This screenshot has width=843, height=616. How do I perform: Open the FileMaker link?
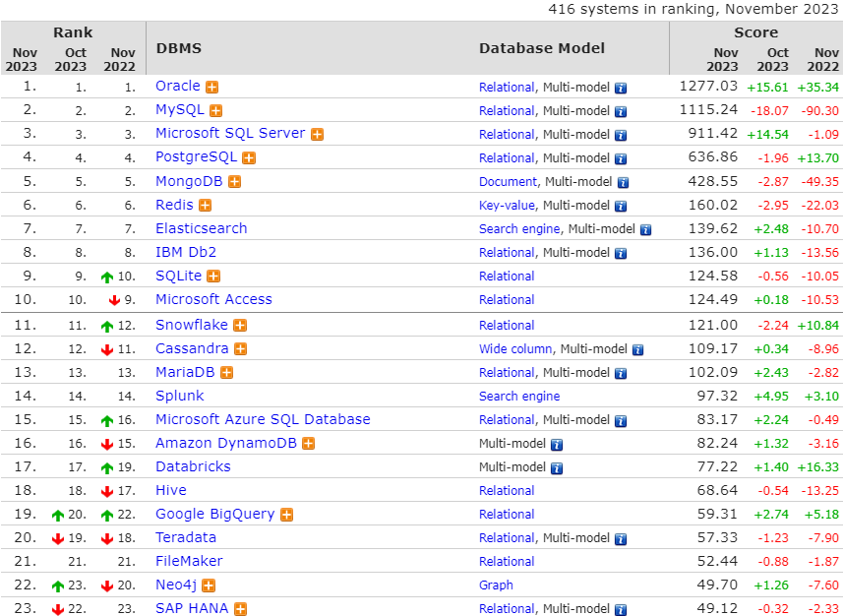coord(189,562)
